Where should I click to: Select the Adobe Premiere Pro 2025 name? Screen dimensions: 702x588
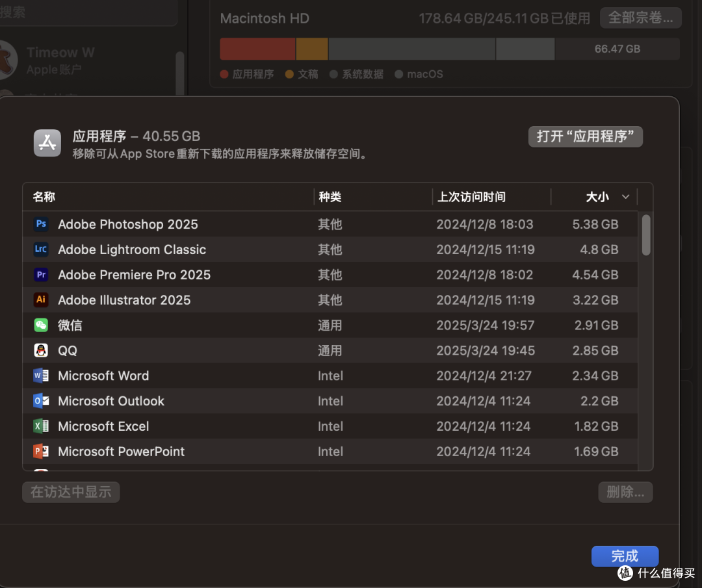tap(135, 275)
